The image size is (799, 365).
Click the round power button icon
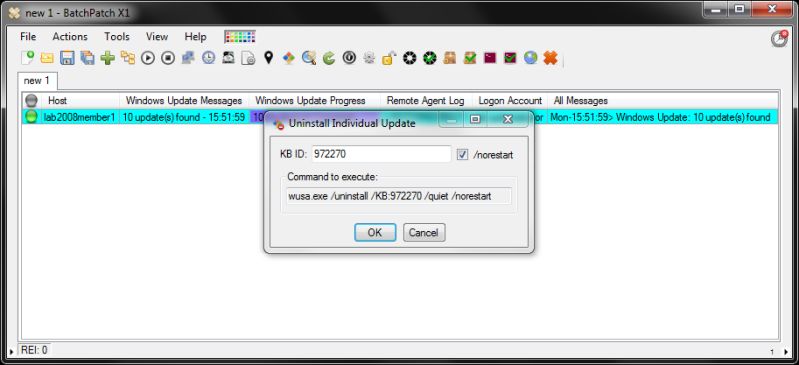(349, 58)
